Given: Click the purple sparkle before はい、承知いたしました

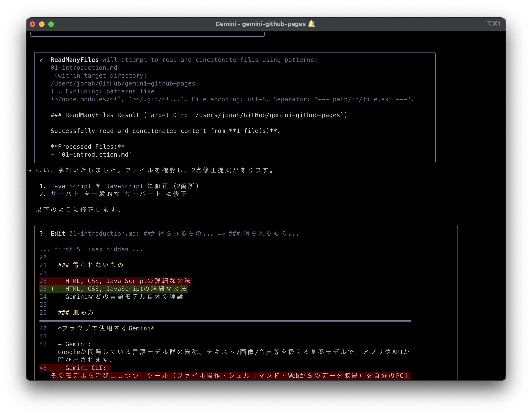Looking at the screenshot, I should 30,171.
